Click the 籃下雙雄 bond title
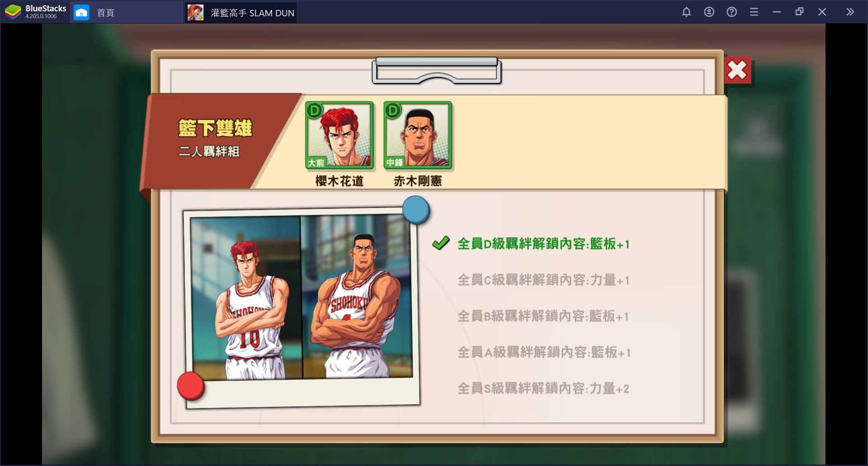 coord(215,128)
